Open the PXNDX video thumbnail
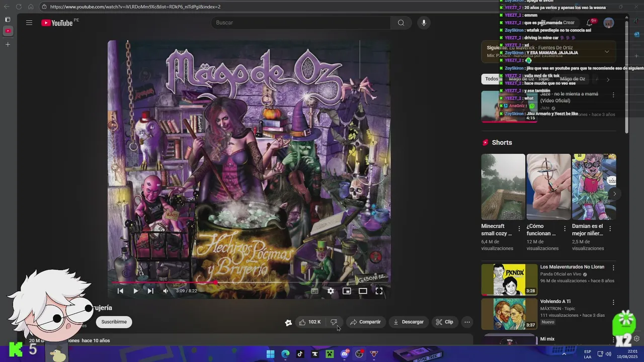 [x=510, y=280]
